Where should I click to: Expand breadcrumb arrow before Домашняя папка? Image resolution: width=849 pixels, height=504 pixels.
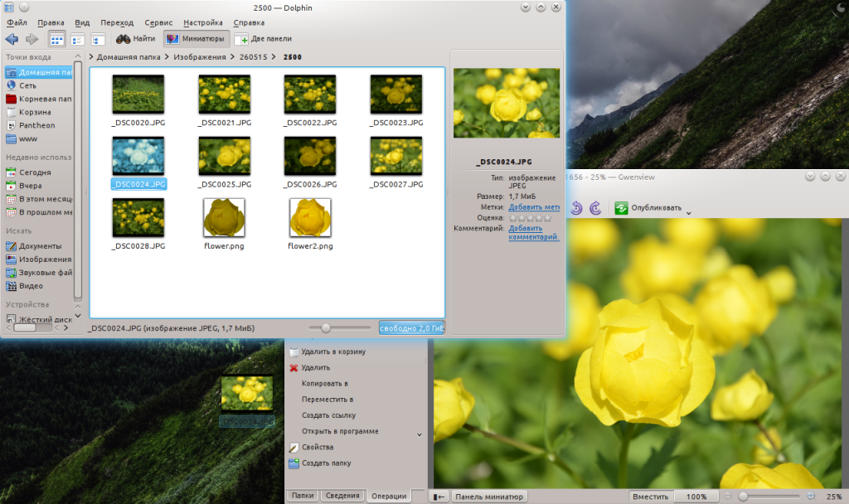point(91,57)
